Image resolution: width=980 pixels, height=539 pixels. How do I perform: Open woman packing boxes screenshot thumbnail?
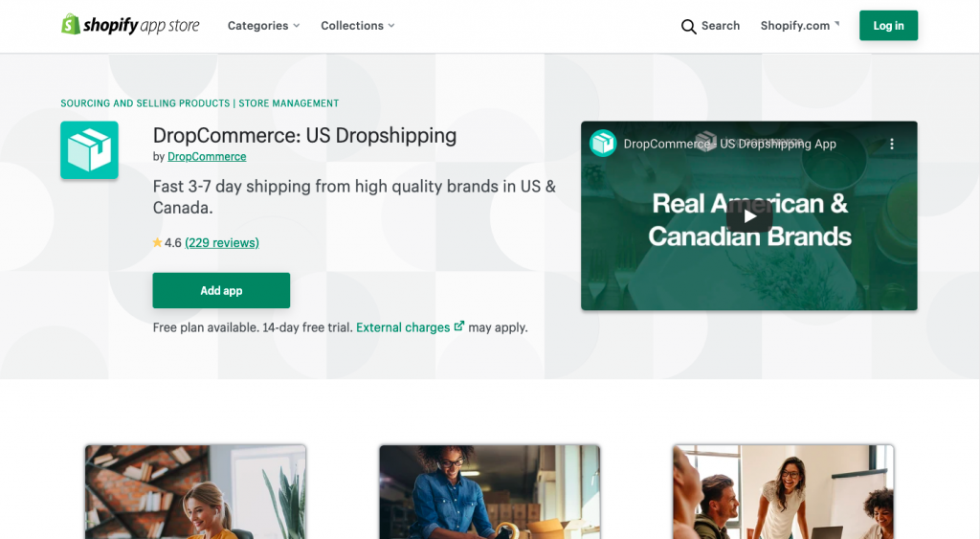click(489, 492)
